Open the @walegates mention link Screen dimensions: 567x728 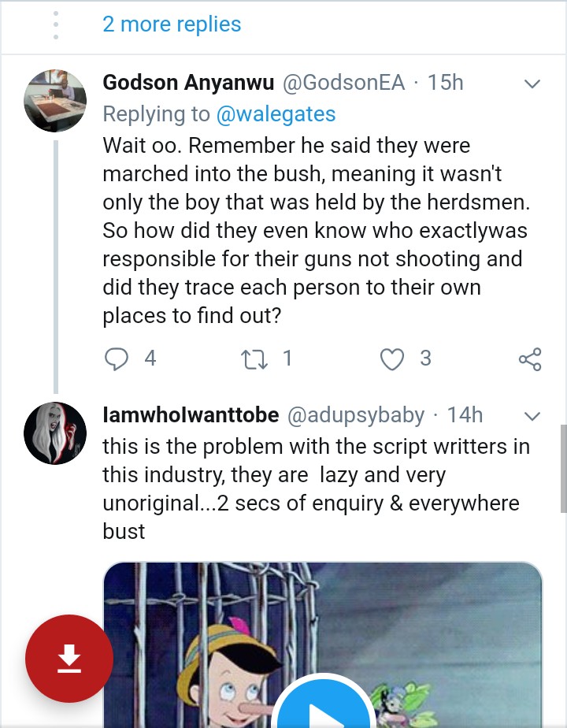point(276,114)
